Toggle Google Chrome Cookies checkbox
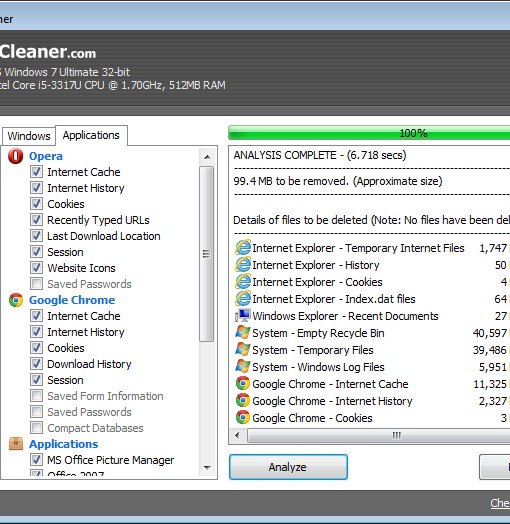This screenshot has height=524, width=510. click(36, 348)
